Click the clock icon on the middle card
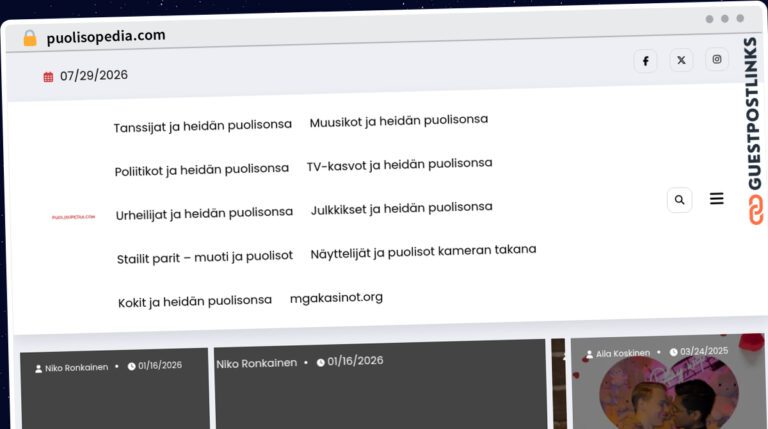 pyautogui.click(x=320, y=362)
